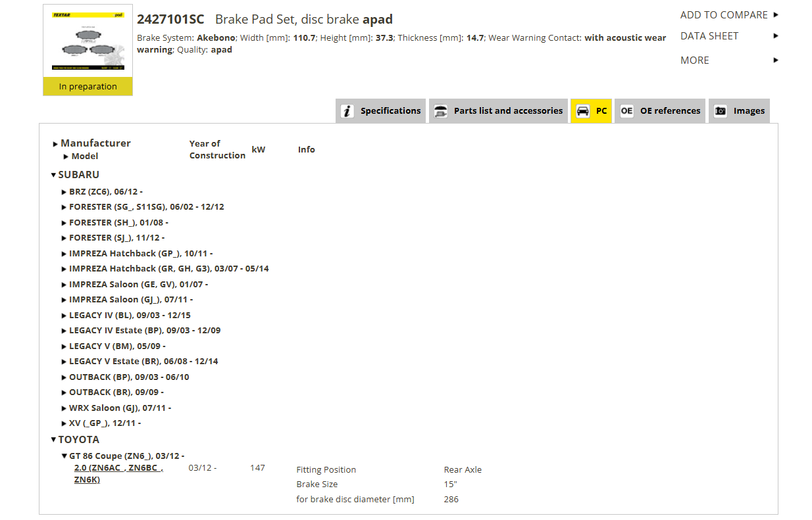Switch to the OE references tab
The width and height of the screenshot is (812, 520).
coord(660,111)
